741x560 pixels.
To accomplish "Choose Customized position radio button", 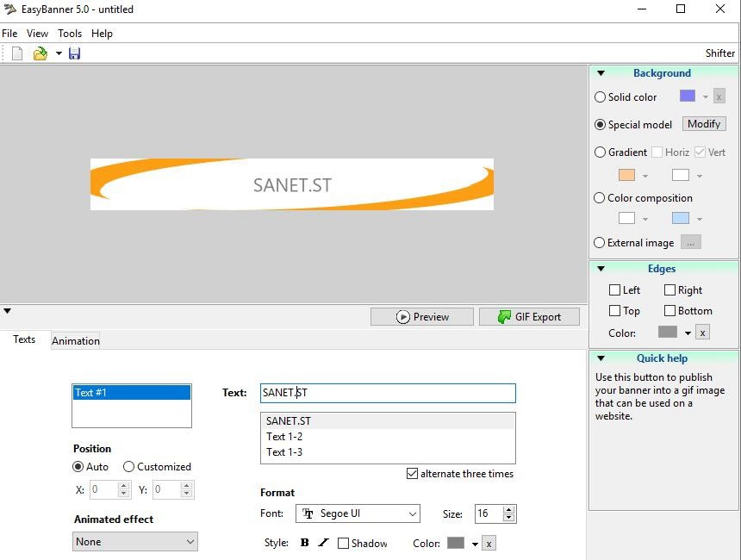I will (x=128, y=467).
